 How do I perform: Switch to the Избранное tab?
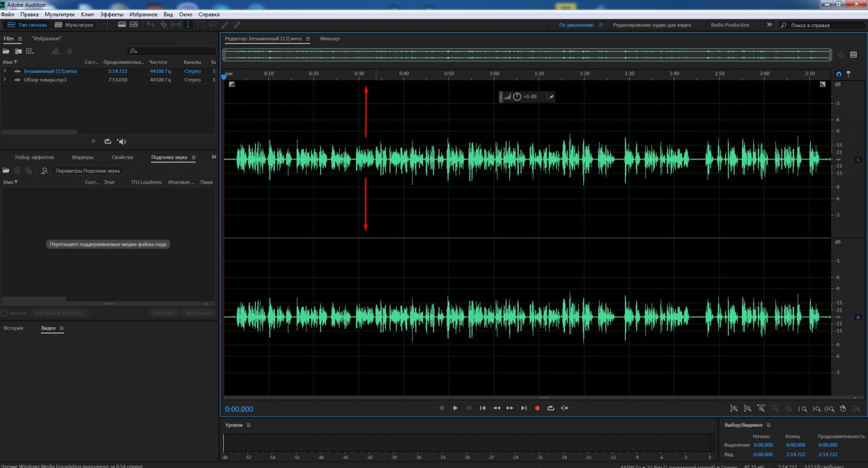click(x=46, y=38)
